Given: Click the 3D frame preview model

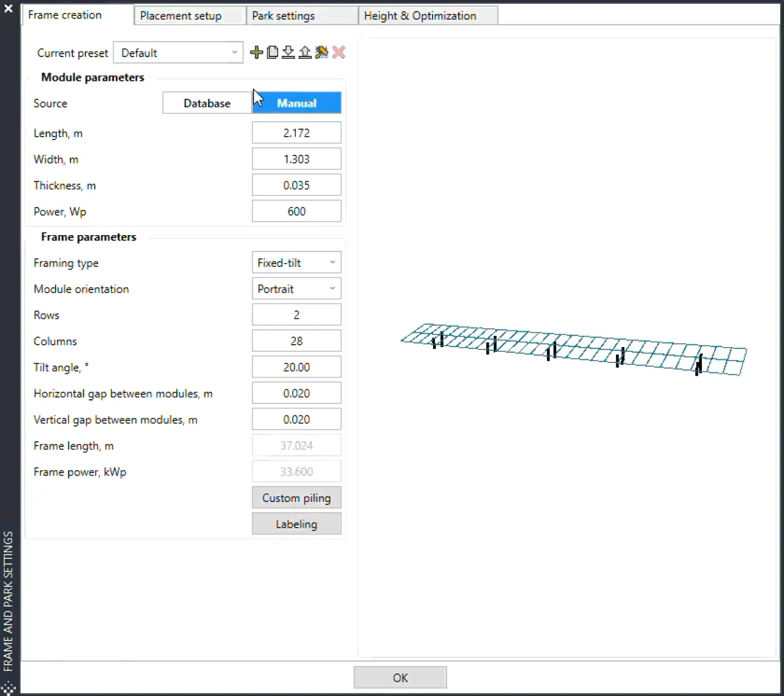Looking at the screenshot, I should click(x=574, y=350).
